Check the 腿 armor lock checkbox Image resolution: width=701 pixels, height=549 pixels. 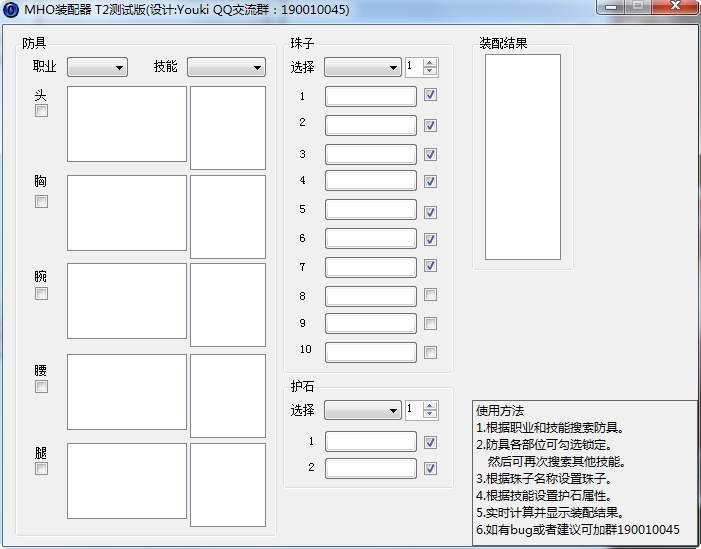point(41,468)
